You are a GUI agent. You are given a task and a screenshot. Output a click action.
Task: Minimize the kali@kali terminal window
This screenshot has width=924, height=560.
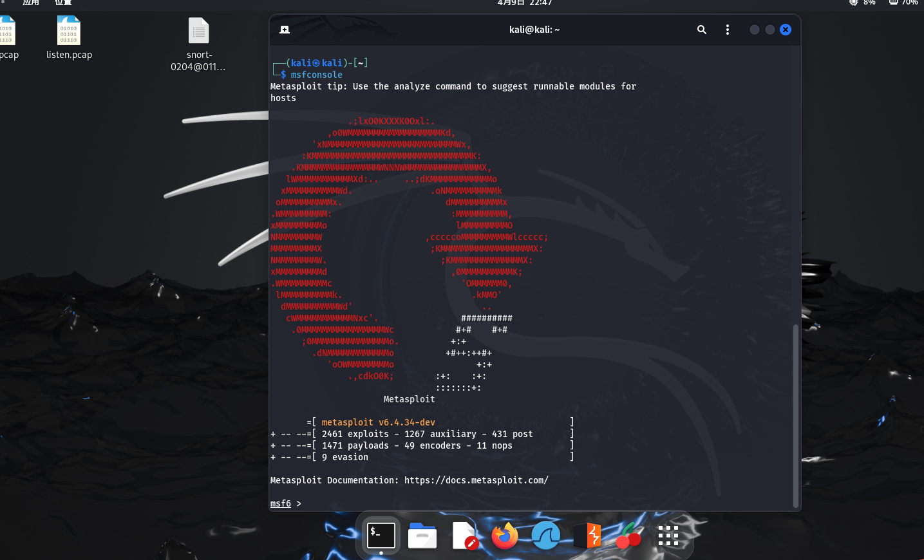pyautogui.click(x=755, y=30)
